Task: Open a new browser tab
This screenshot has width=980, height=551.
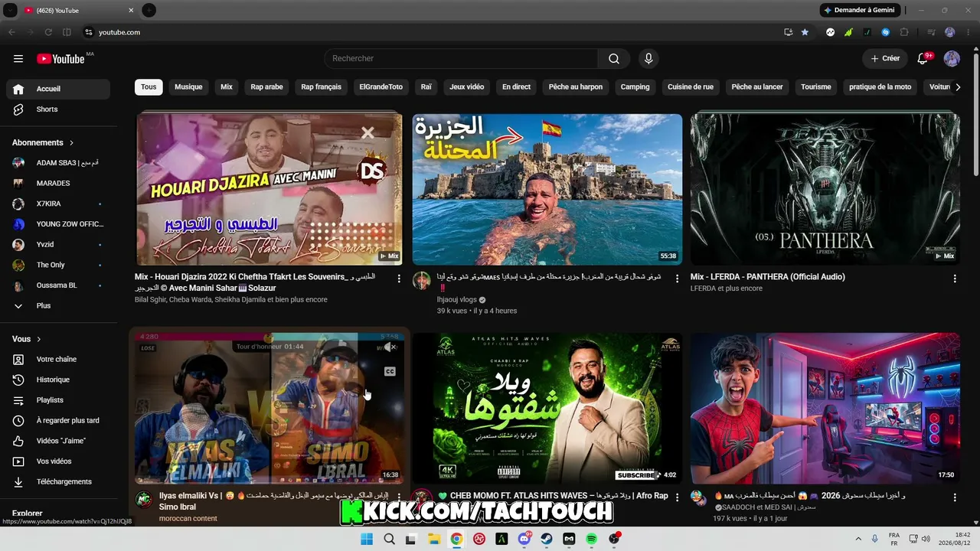Action: pyautogui.click(x=149, y=11)
